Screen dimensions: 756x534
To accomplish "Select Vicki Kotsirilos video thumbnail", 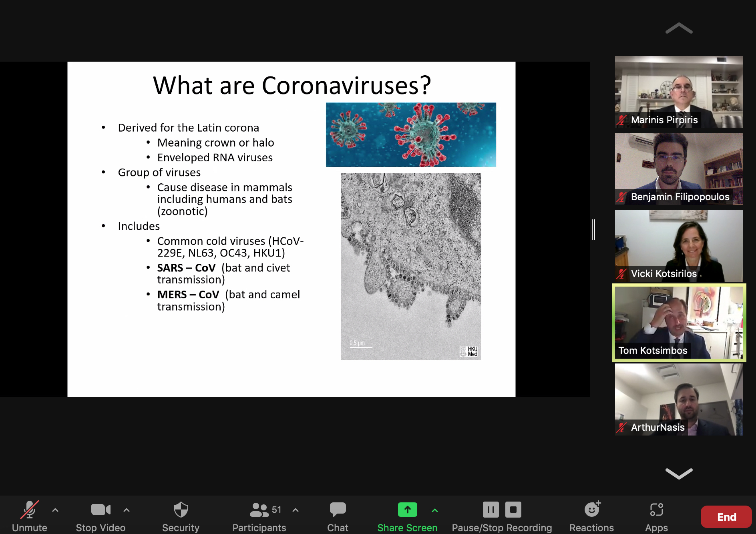I will pyautogui.click(x=679, y=245).
